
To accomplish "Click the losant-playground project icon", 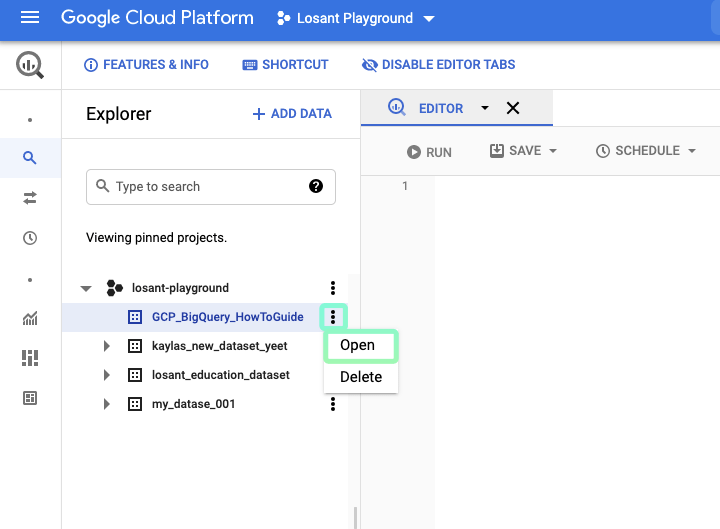I will click(114, 288).
